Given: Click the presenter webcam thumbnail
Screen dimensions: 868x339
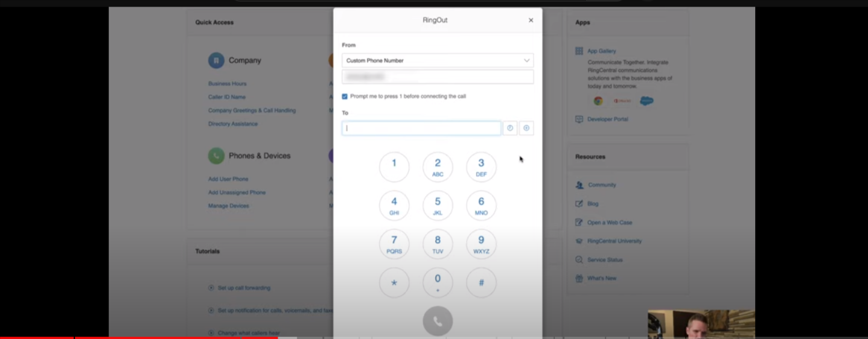Looking at the screenshot, I should click(x=701, y=325).
